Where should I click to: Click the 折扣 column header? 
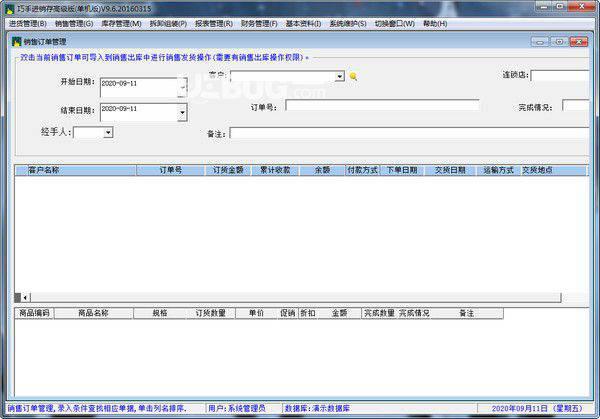(x=308, y=313)
